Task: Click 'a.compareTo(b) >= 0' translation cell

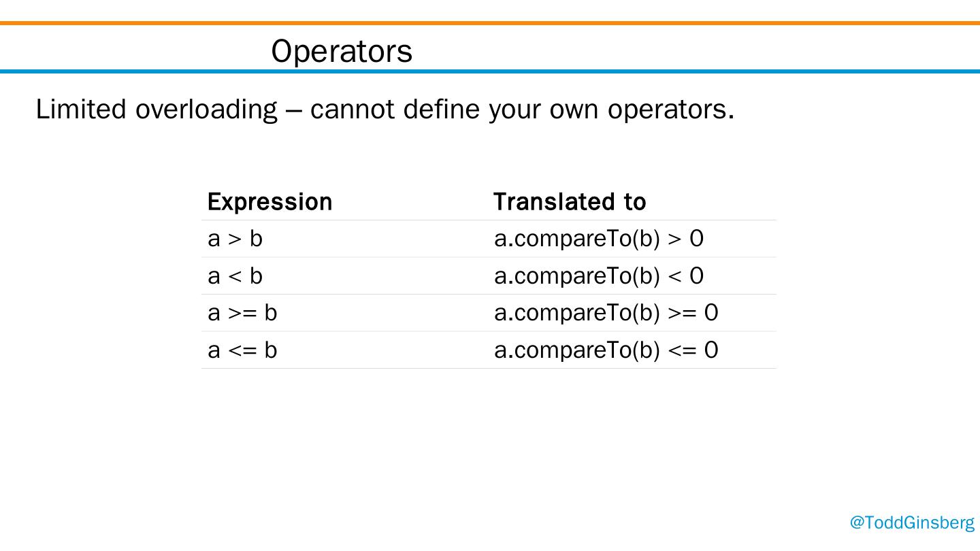Action: click(x=606, y=313)
